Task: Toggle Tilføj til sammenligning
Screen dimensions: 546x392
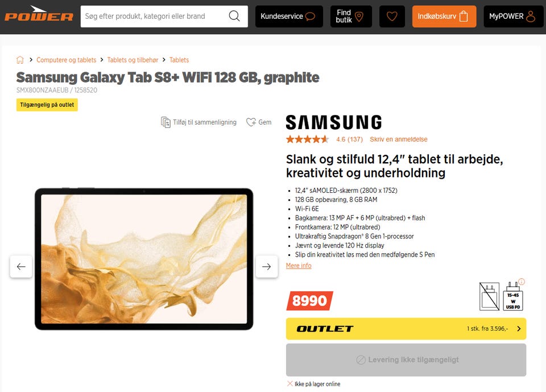Action: 198,122
